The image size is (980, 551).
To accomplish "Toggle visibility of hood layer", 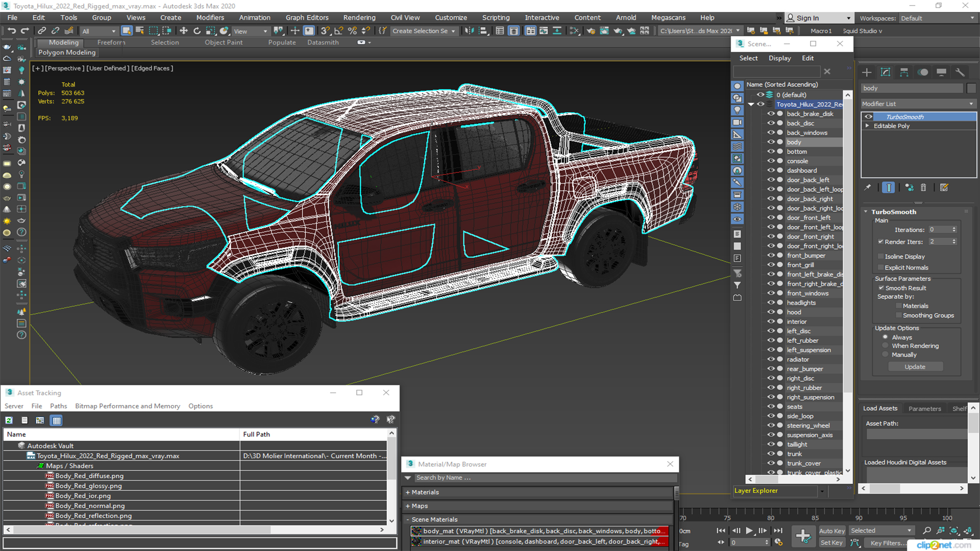I will click(769, 312).
